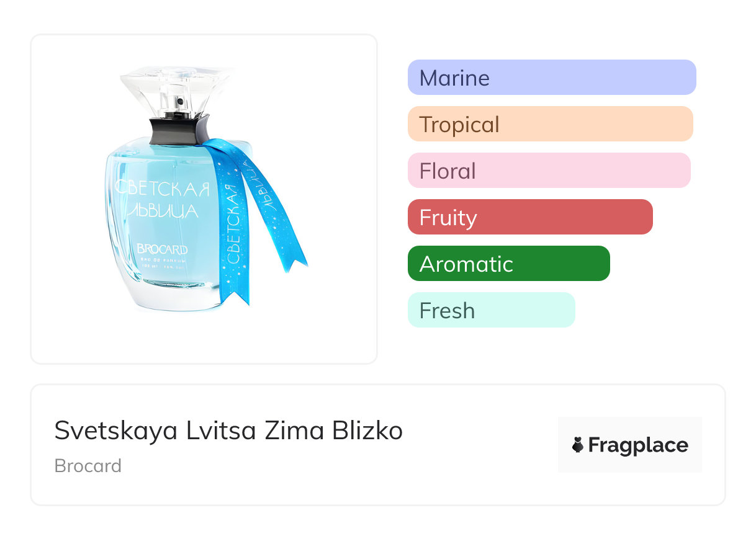Open the Fragplace wordmark link

coord(638,445)
